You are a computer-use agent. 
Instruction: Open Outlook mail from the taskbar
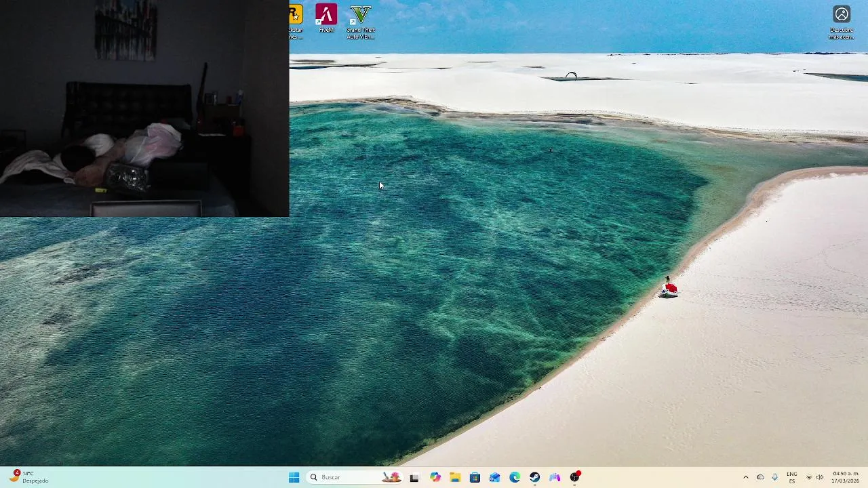coord(495,477)
